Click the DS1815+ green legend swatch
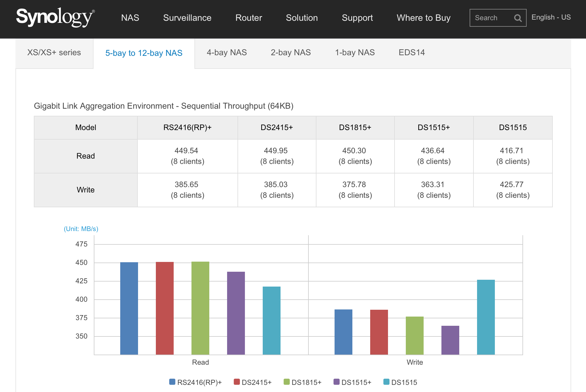 (286, 382)
